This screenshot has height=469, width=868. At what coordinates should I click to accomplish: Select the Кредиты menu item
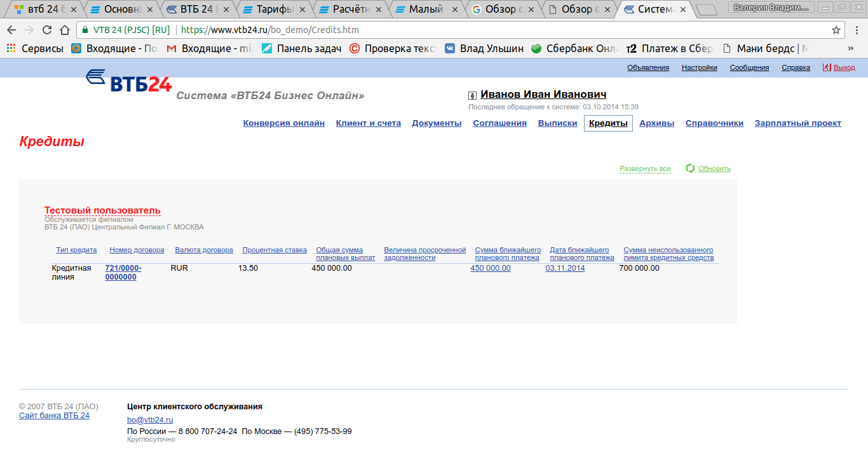coord(608,123)
